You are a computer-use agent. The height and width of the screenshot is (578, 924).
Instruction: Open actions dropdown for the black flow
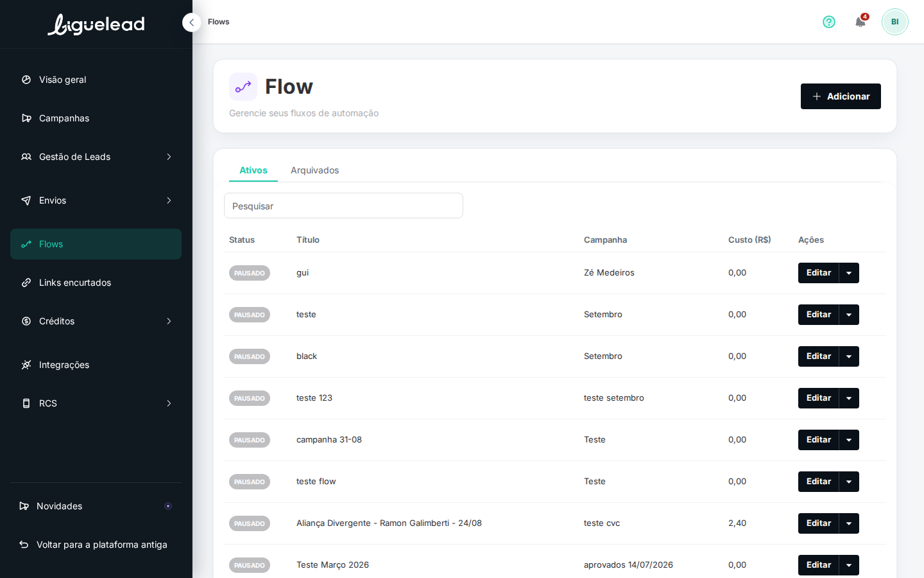(x=849, y=356)
